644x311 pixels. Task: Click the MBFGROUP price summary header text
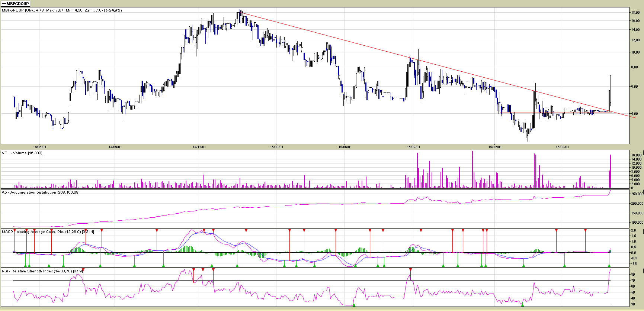point(62,10)
